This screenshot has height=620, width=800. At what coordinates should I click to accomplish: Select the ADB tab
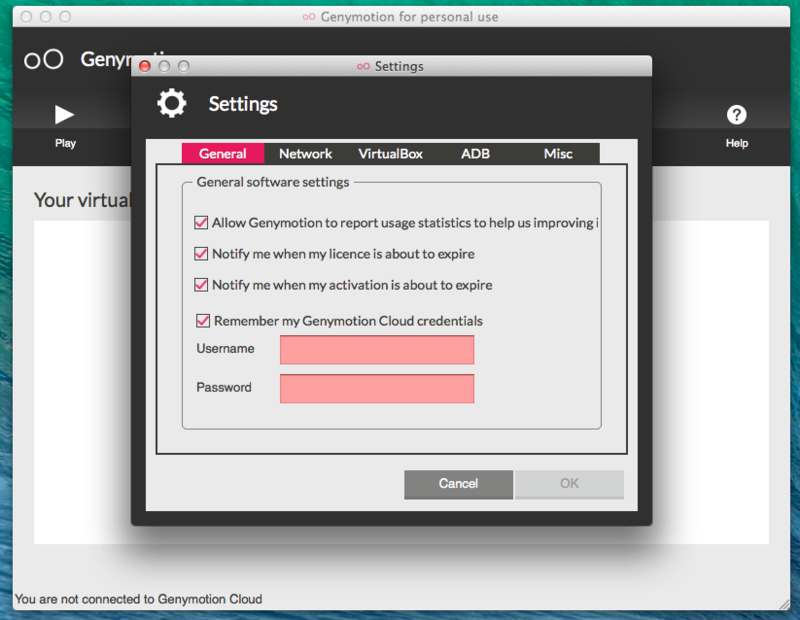[475, 154]
